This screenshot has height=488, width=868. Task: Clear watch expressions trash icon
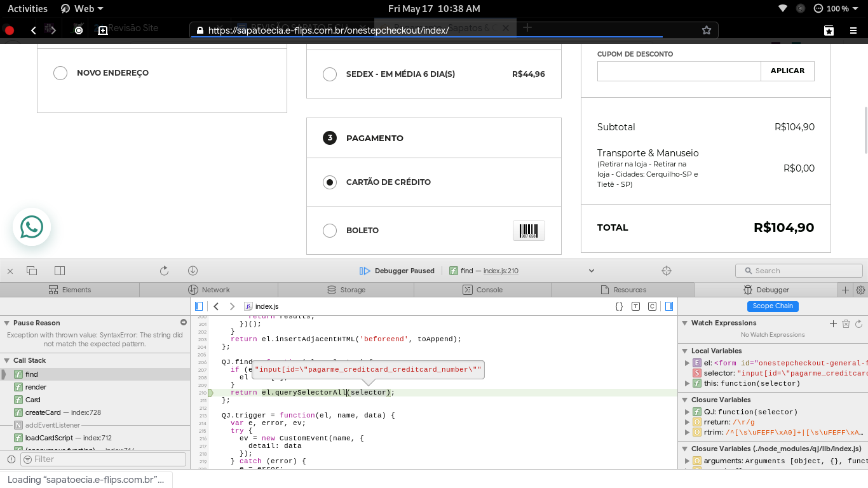[846, 323]
